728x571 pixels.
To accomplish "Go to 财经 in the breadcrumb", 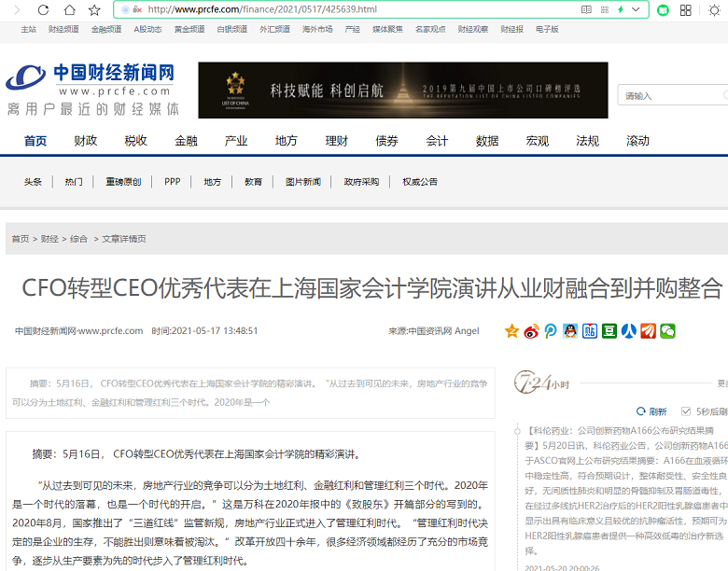I will tap(49, 239).
